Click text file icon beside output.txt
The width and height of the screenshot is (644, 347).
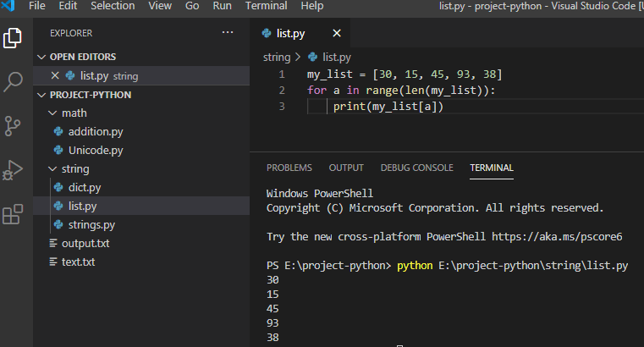pyautogui.click(x=53, y=243)
